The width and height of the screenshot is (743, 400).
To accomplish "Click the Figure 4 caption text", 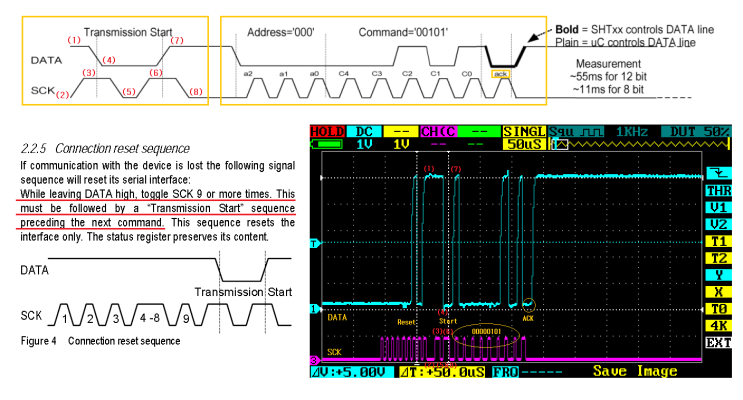I will point(100,341).
